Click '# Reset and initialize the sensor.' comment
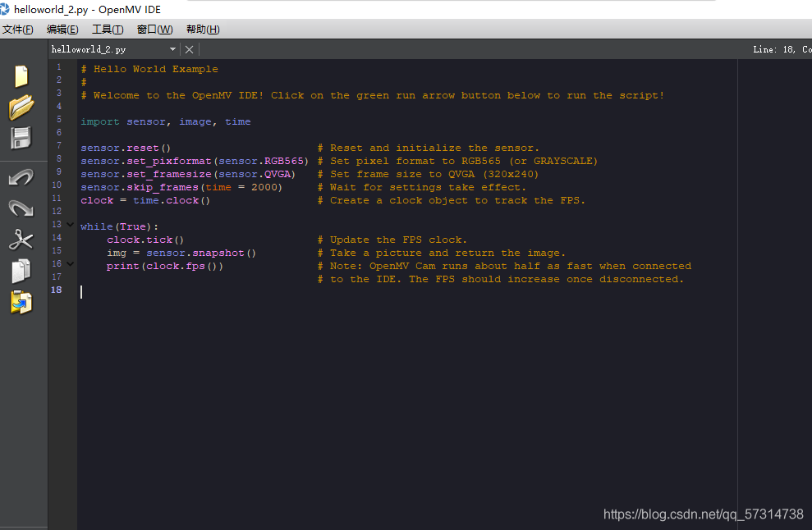 [429, 148]
